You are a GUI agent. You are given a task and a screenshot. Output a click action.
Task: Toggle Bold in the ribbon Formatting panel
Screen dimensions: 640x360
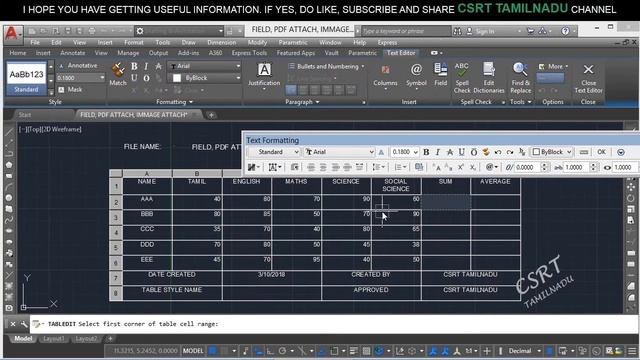point(134,67)
